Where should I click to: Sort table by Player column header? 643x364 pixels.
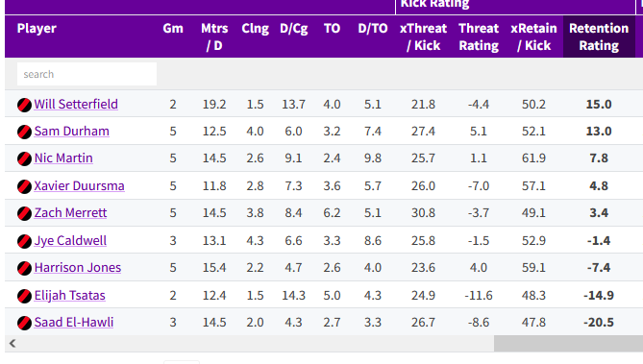click(37, 28)
